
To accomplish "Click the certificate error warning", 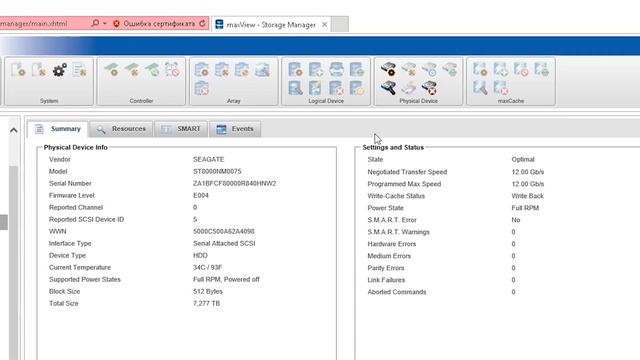I will coord(154,24).
